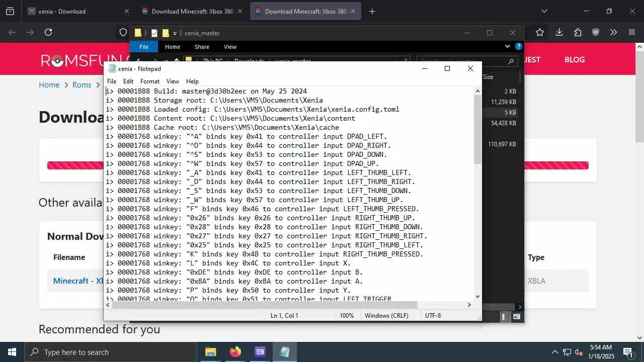
Task: Click the Build: master@3d30b2eec log line
Action: pyautogui.click(x=206, y=91)
